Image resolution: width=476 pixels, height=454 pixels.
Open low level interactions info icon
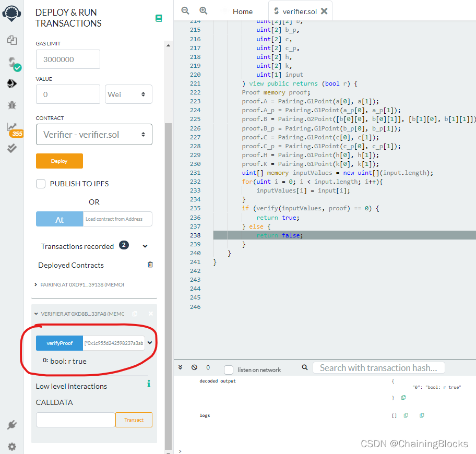(149, 384)
